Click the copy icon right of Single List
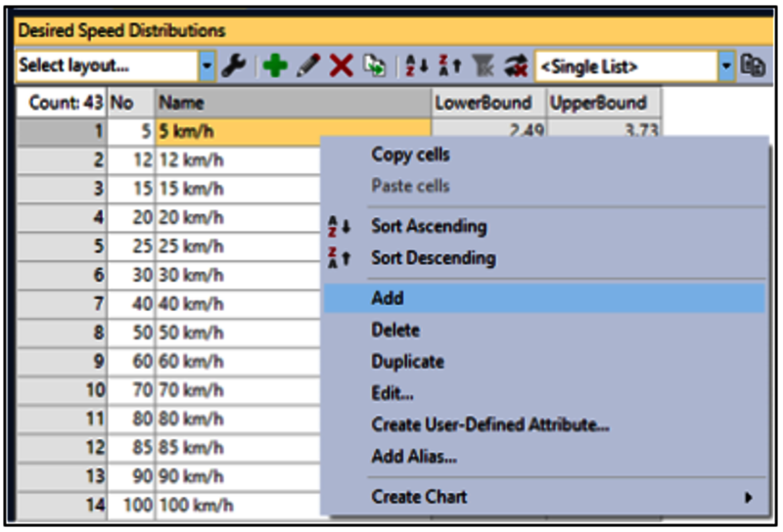Viewport: 783px width, 532px height. click(x=753, y=66)
